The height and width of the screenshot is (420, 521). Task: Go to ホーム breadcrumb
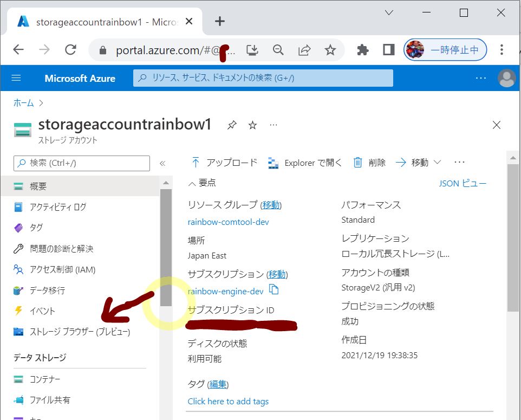point(23,103)
